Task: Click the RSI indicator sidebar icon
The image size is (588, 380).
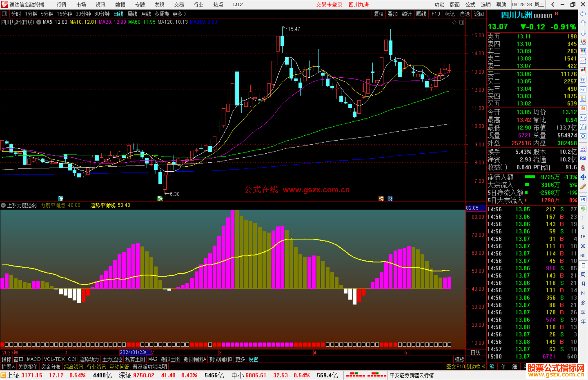Action: 583,158
